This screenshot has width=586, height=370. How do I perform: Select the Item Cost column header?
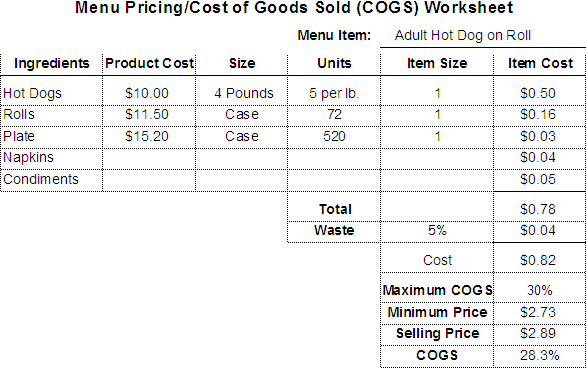click(x=539, y=64)
